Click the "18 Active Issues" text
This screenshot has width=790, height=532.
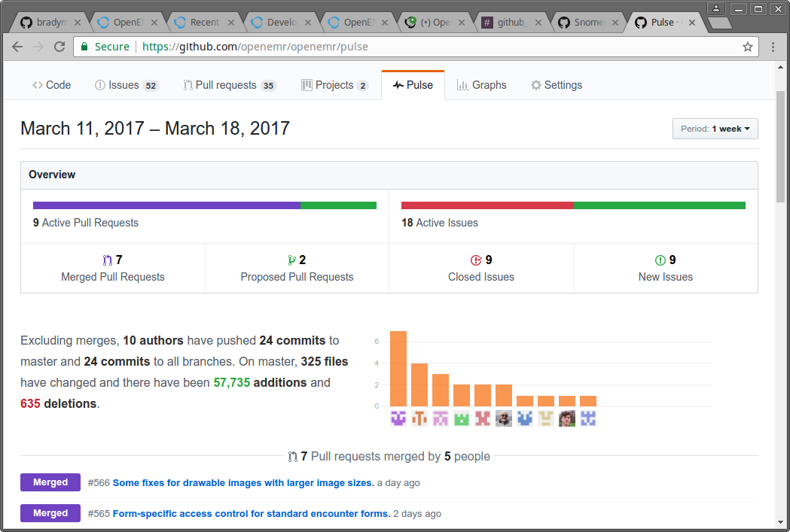[440, 223]
